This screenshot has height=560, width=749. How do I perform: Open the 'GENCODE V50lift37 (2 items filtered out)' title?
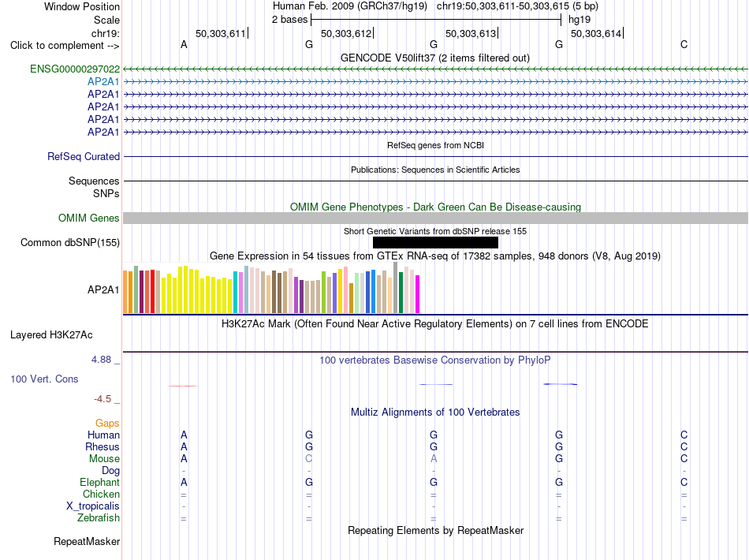[x=435, y=58]
